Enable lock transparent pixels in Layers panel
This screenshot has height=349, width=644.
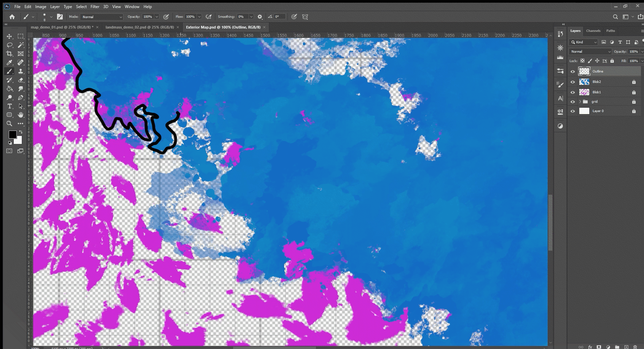pos(583,61)
